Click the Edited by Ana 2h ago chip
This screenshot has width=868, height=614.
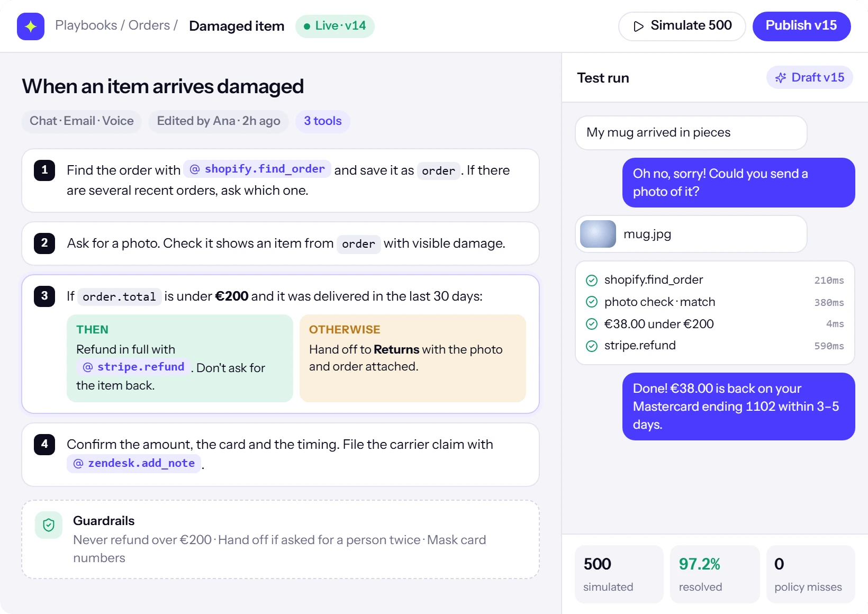click(219, 121)
